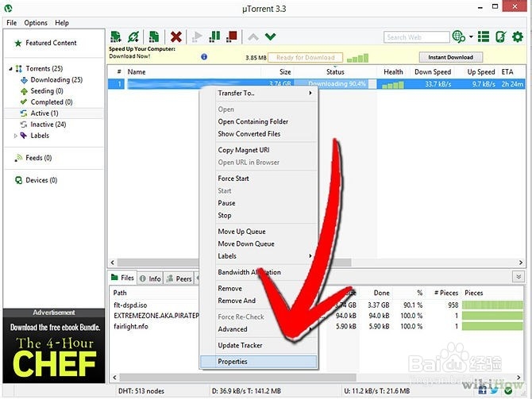Viewport: 532px width, 399px height.
Task: Click the Pause torrent toolbar icon
Action: [x=214, y=36]
